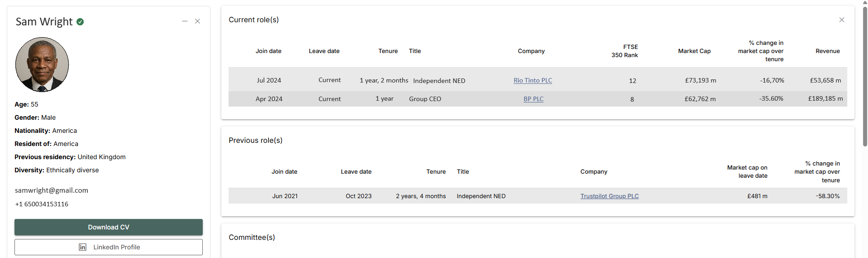
Task: Click the Join date header in Current roles
Action: click(268, 51)
